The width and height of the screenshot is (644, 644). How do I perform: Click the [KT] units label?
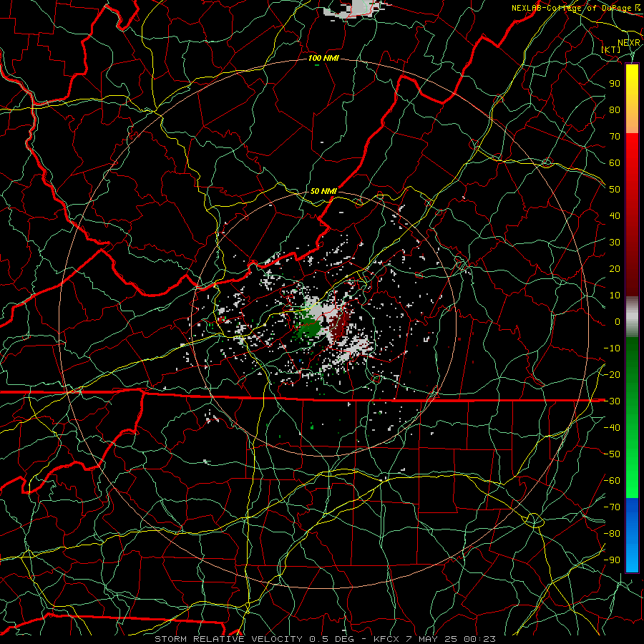coord(611,49)
